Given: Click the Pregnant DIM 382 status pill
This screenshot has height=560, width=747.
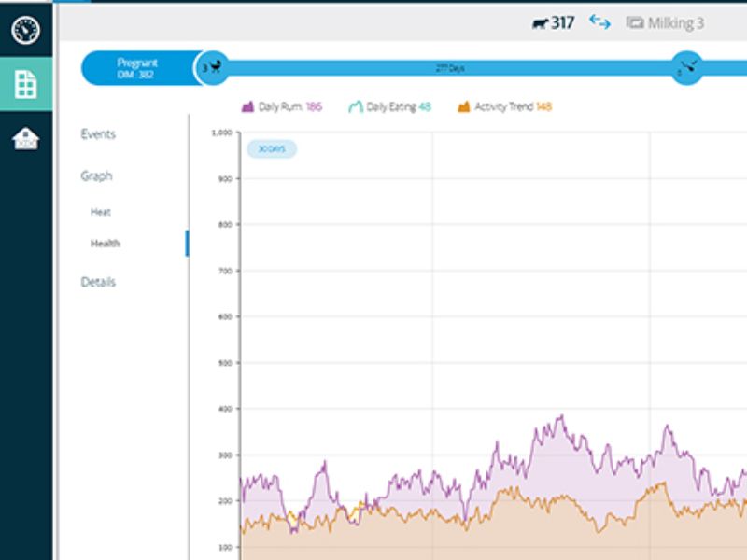Looking at the screenshot, I should [x=136, y=68].
